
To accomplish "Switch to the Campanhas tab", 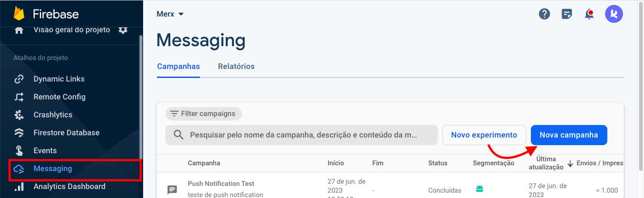I will (178, 66).
